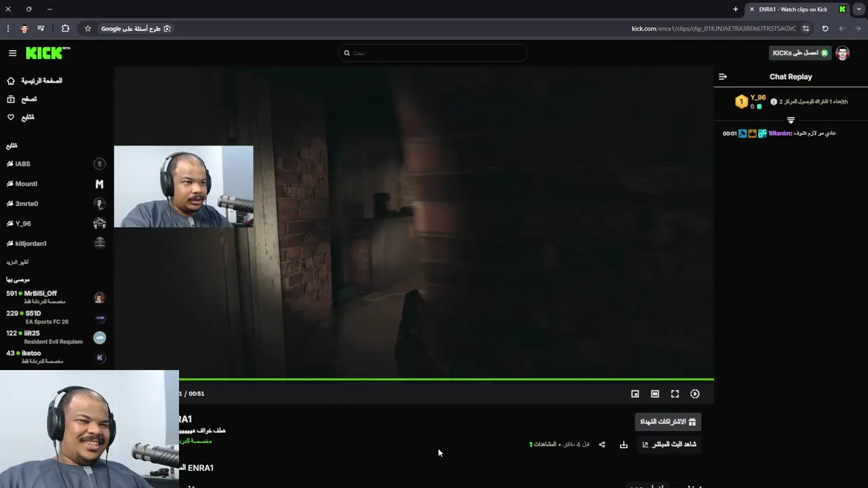Click the S51D channel avatar
This screenshot has width=868, height=488.
100,318
